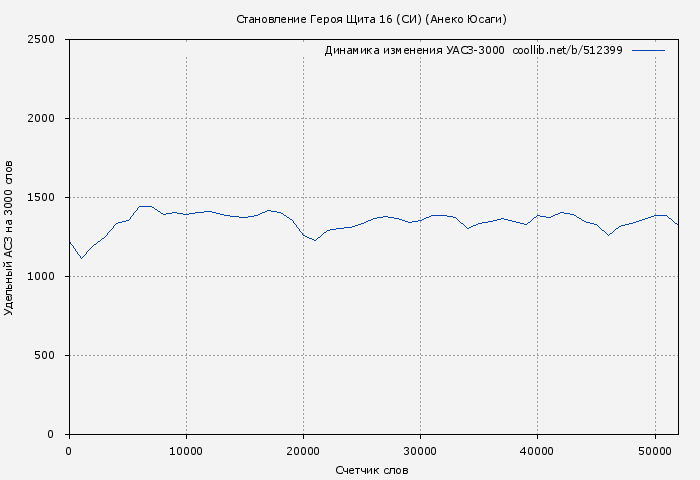
Task: Select the vertical axis label "Удельный АСЗ на 3000 слов"
Action: point(10,237)
